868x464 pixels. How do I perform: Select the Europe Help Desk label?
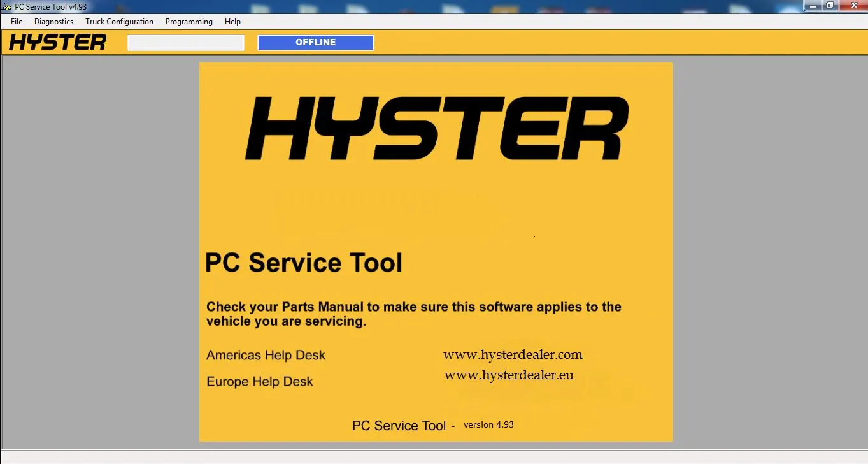[x=260, y=382]
